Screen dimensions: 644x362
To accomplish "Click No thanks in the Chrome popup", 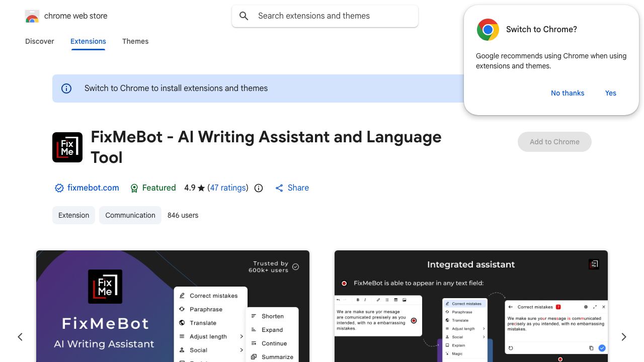I will tap(568, 93).
